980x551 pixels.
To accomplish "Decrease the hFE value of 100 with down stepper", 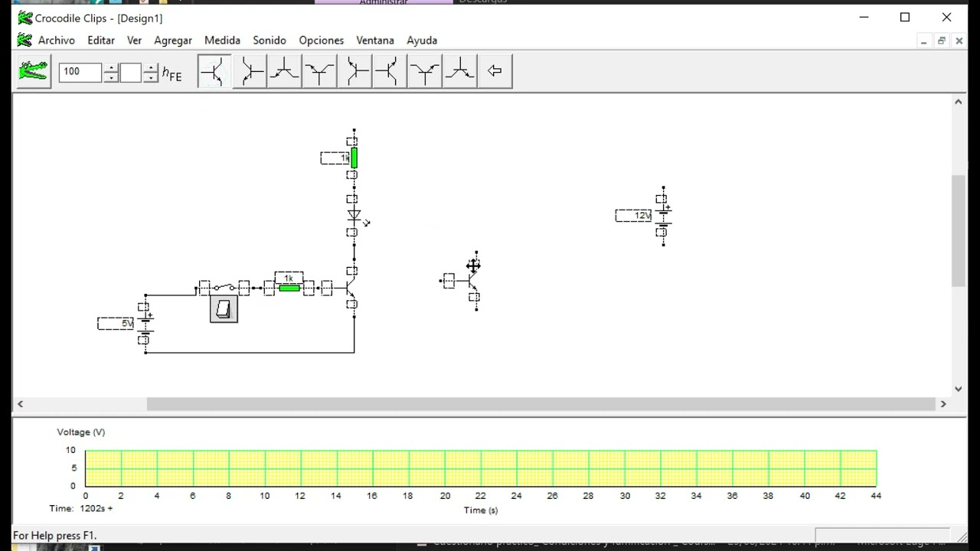I will click(x=111, y=77).
